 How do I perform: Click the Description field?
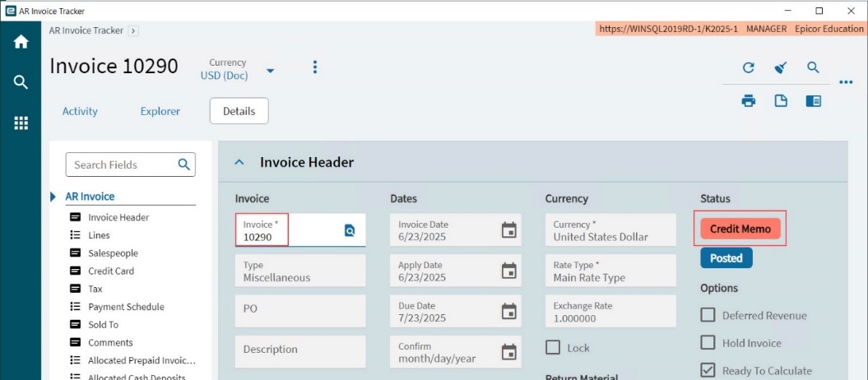pos(300,351)
